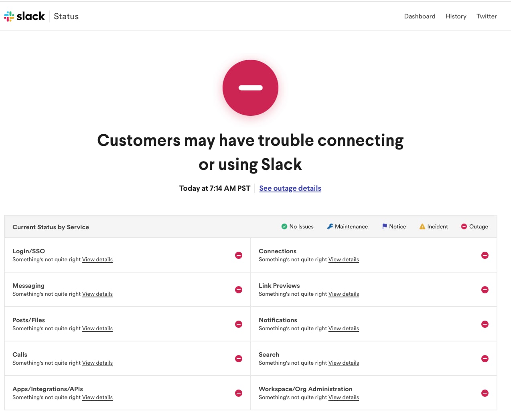View details for Apps/Integrations/APIs

97,398
